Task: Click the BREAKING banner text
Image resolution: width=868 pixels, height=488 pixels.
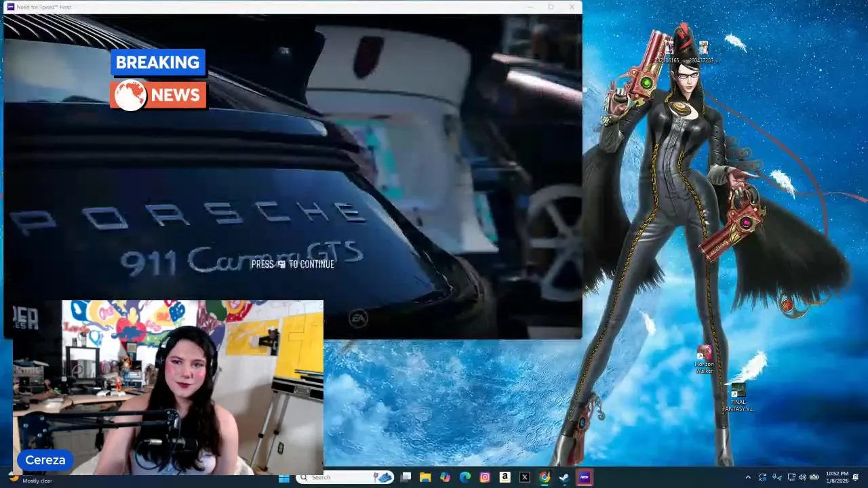Action: pos(157,62)
